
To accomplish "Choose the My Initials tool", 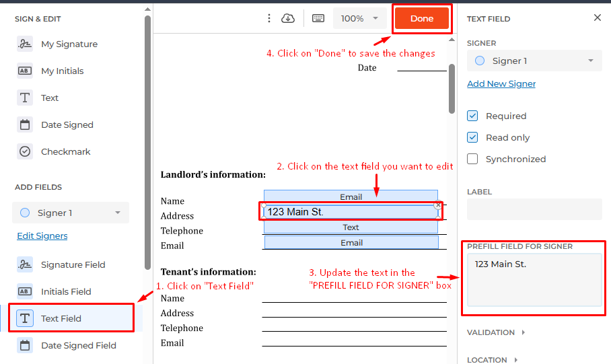I will tap(62, 71).
